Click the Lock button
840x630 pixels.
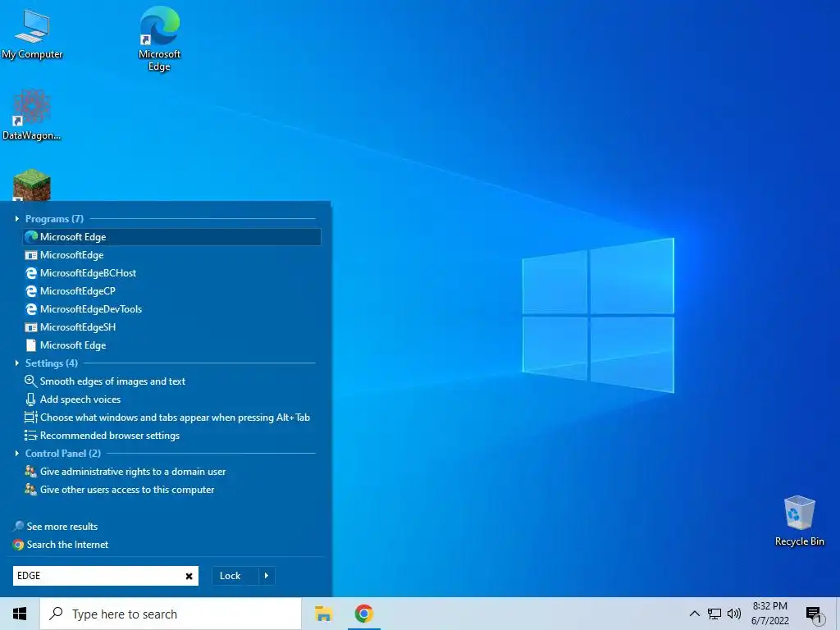[235, 576]
